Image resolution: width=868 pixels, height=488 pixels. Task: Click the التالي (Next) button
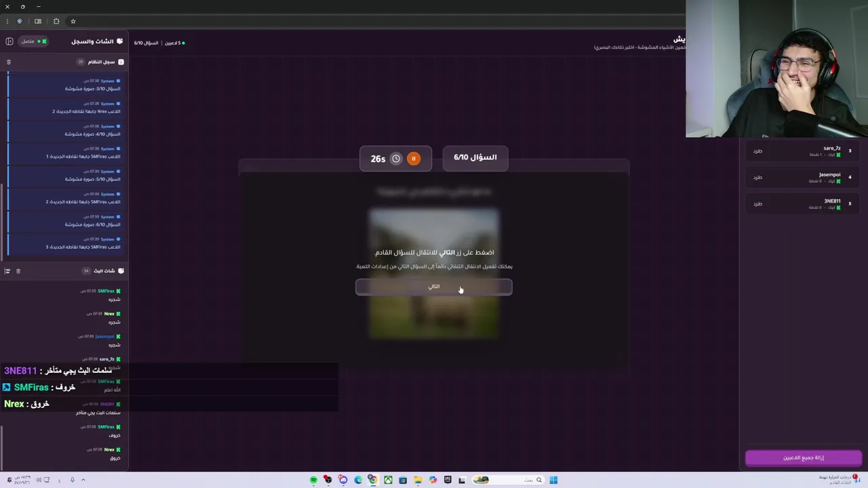pos(434,287)
